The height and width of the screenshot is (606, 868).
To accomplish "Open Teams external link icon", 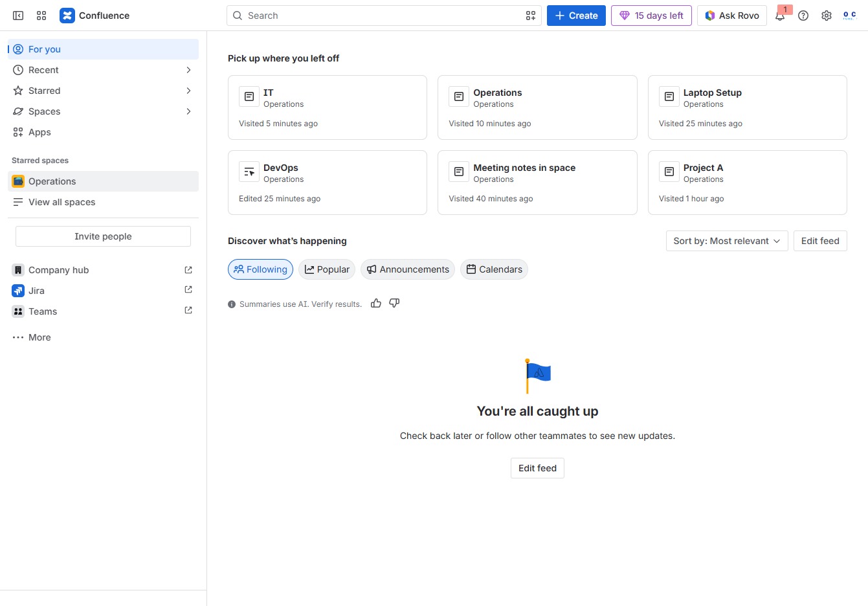I will pyautogui.click(x=188, y=310).
